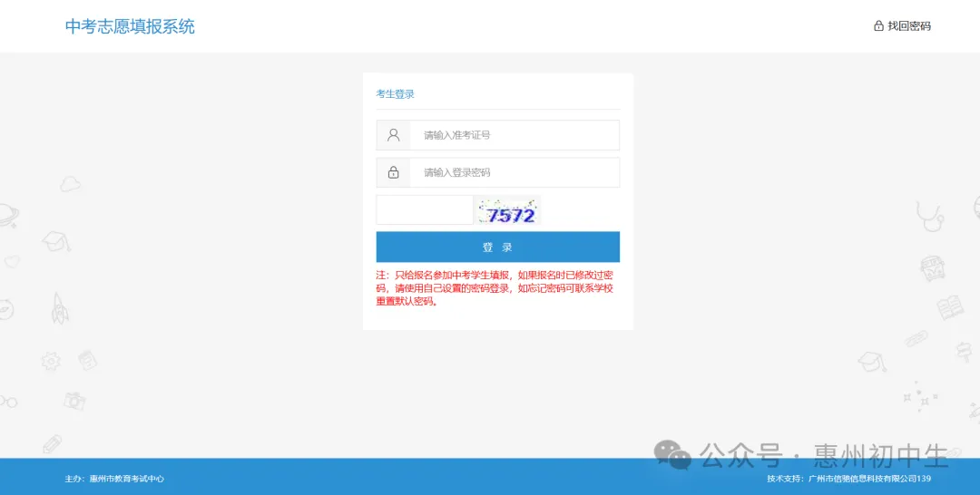Click the 技术支持 footer company text
Image resolution: width=980 pixels, height=495 pixels.
pos(848,479)
